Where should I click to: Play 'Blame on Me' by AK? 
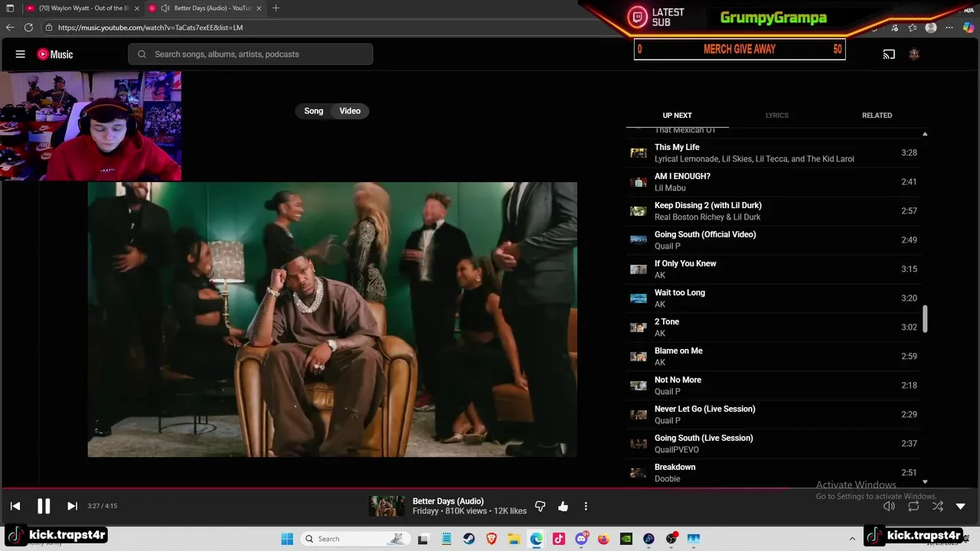pos(773,357)
